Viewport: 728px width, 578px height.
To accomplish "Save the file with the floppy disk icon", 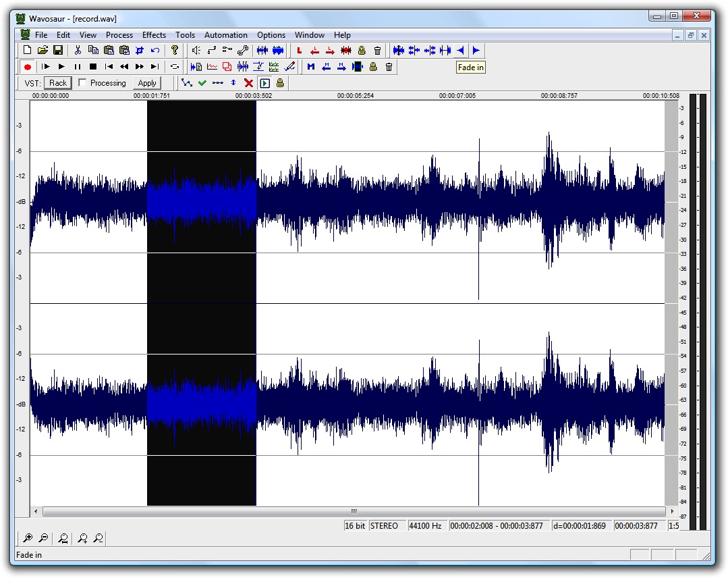I will [x=59, y=50].
